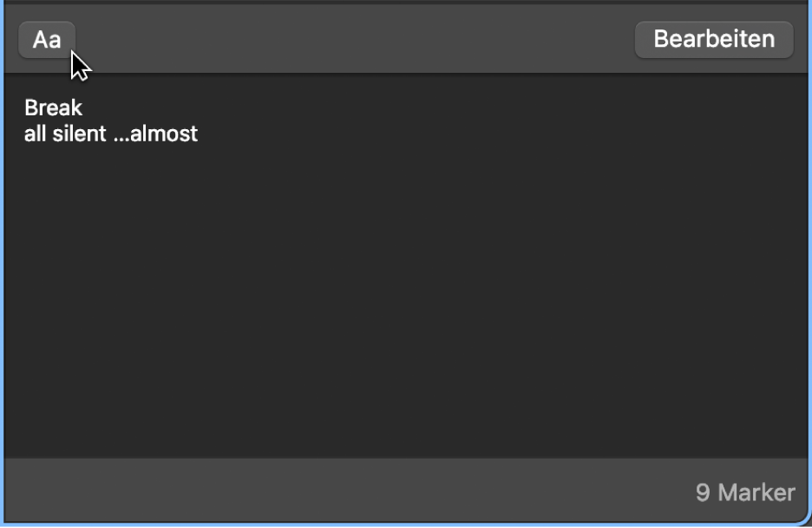This screenshot has height=528, width=812.
Task: Open the Aa font options button
Action: coord(47,40)
